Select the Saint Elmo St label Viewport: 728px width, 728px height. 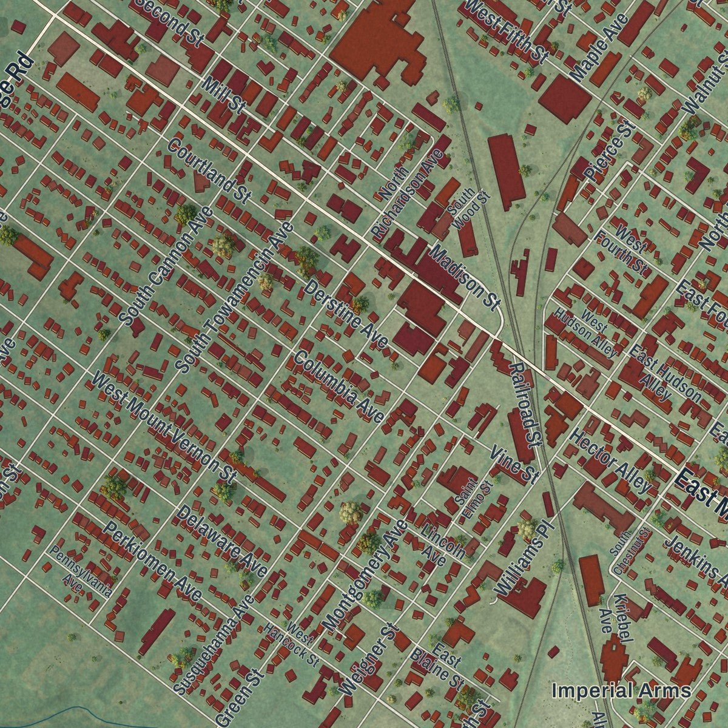pos(474,499)
